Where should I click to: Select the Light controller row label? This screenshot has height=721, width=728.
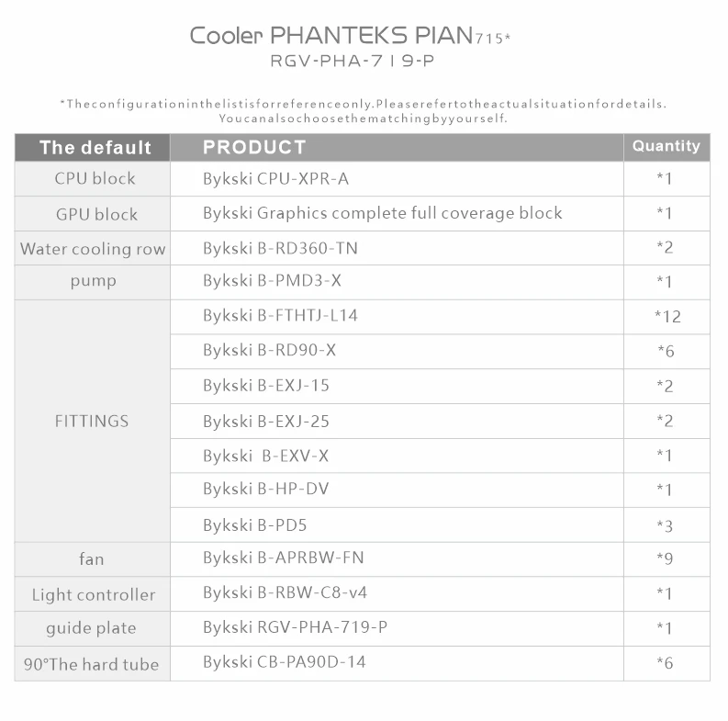(94, 594)
